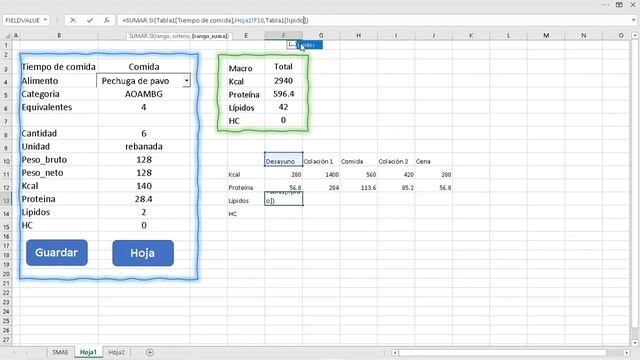This screenshot has width=640, height=360.
Task: Open the Alimento dropdown arrow
Action: click(187, 81)
